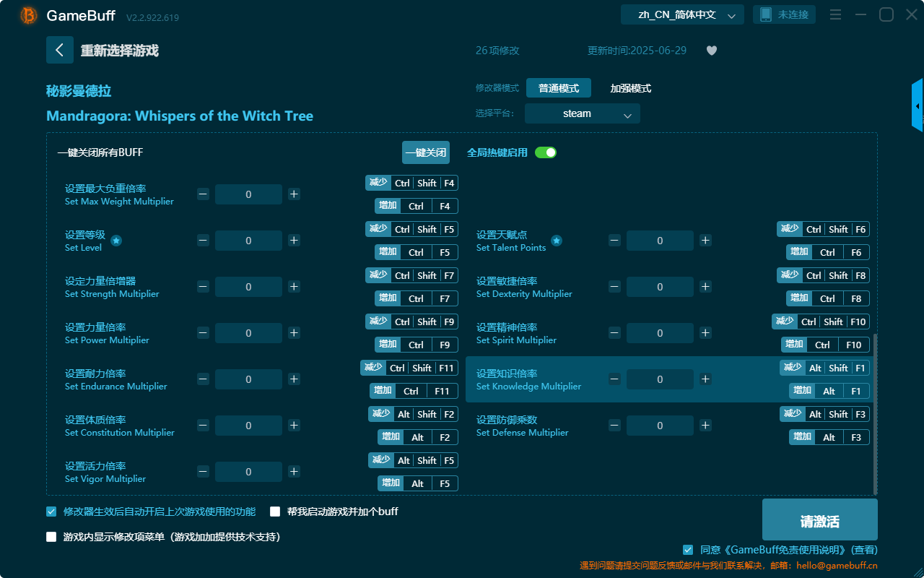Click the Set Defense Multiplier value field
924x578 pixels.
point(660,426)
